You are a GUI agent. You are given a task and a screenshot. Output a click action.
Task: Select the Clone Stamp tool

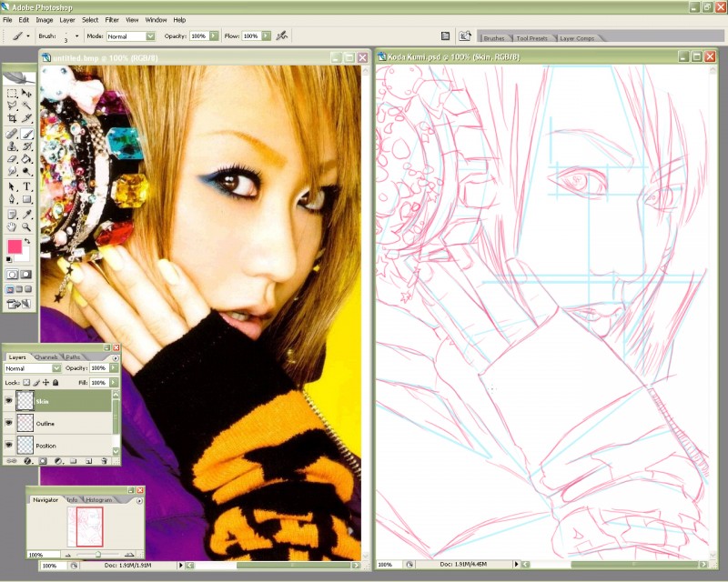click(12, 146)
